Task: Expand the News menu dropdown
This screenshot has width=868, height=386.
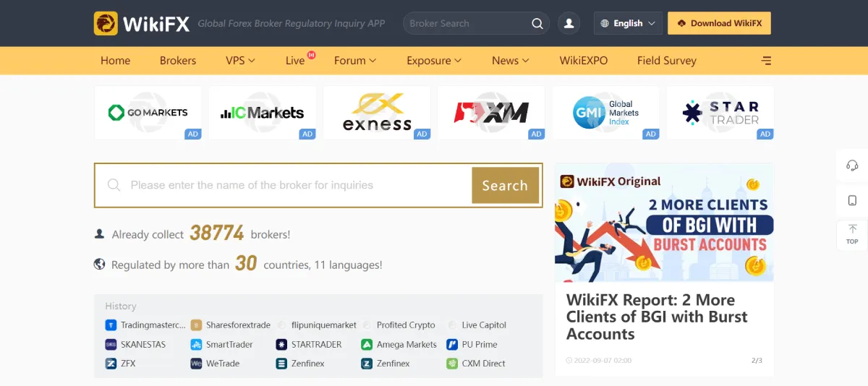Action: 511,61
